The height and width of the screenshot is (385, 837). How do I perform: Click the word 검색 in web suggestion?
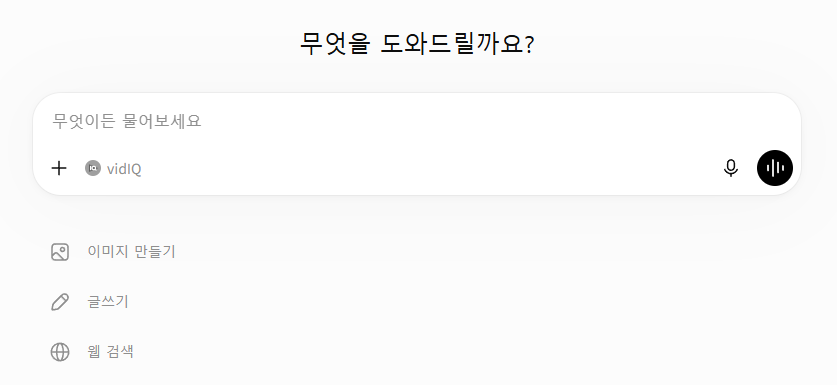click(x=120, y=352)
